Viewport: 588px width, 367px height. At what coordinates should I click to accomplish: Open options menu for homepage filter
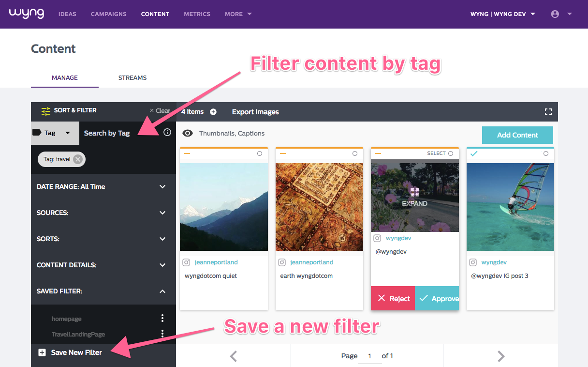(162, 318)
